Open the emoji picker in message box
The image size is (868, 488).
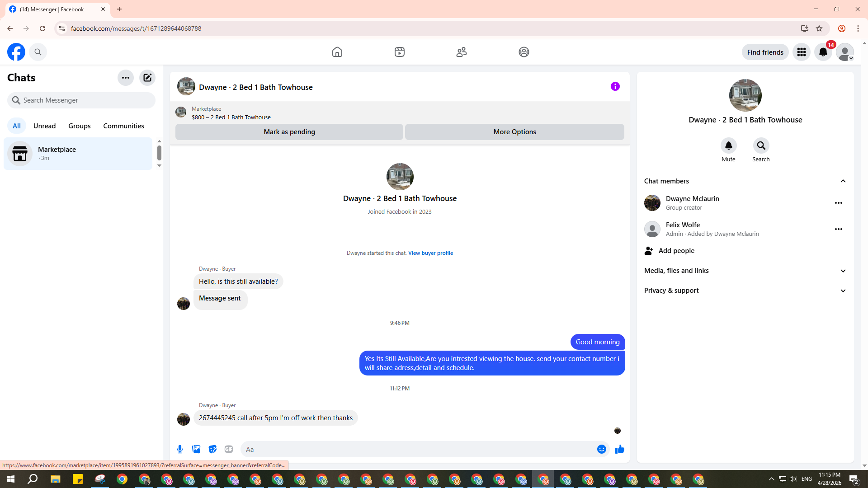[601, 449]
